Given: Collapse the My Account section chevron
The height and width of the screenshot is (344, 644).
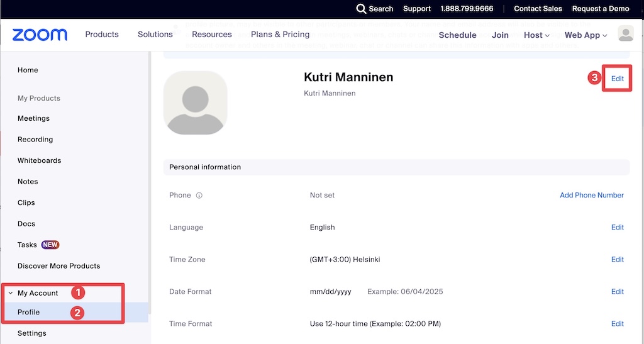Looking at the screenshot, I should tap(11, 293).
